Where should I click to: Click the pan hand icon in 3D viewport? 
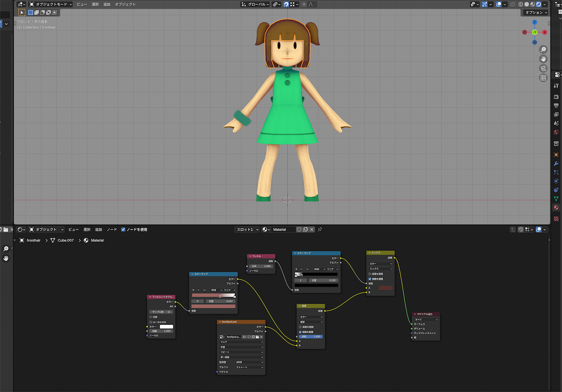point(543,59)
